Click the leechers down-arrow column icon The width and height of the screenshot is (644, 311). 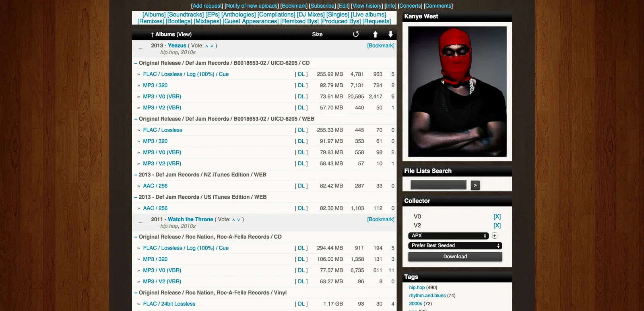tap(390, 34)
